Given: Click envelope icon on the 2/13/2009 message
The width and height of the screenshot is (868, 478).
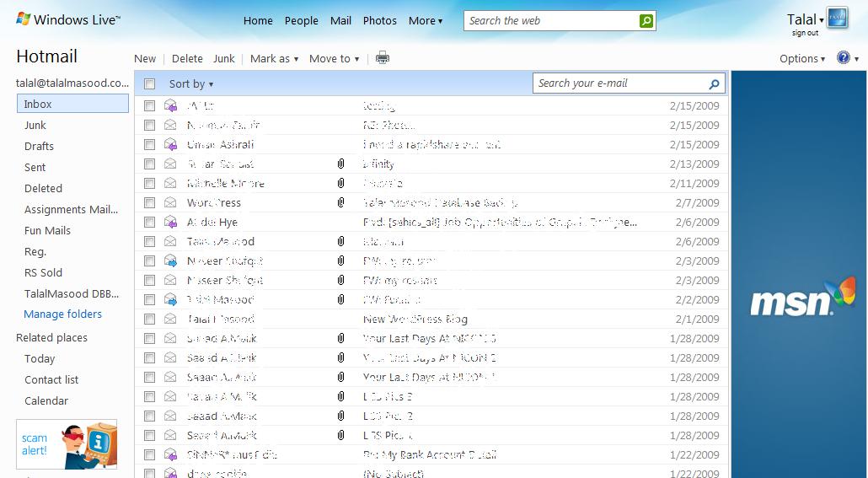Looking at the screenshot, I should [170, 164].
